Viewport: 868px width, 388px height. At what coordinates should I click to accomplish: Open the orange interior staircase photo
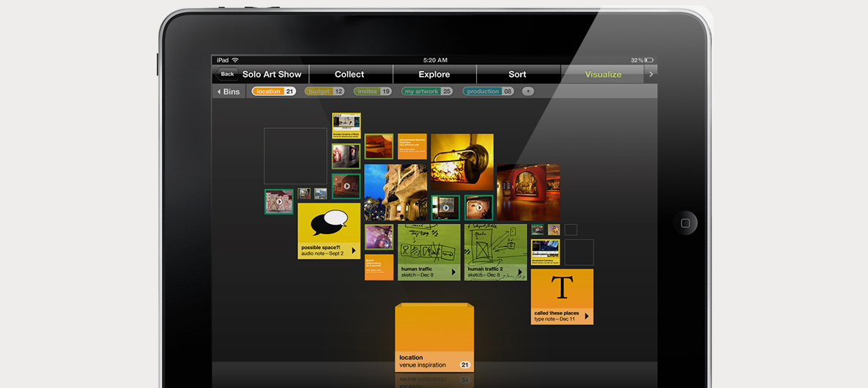point(379,146)
